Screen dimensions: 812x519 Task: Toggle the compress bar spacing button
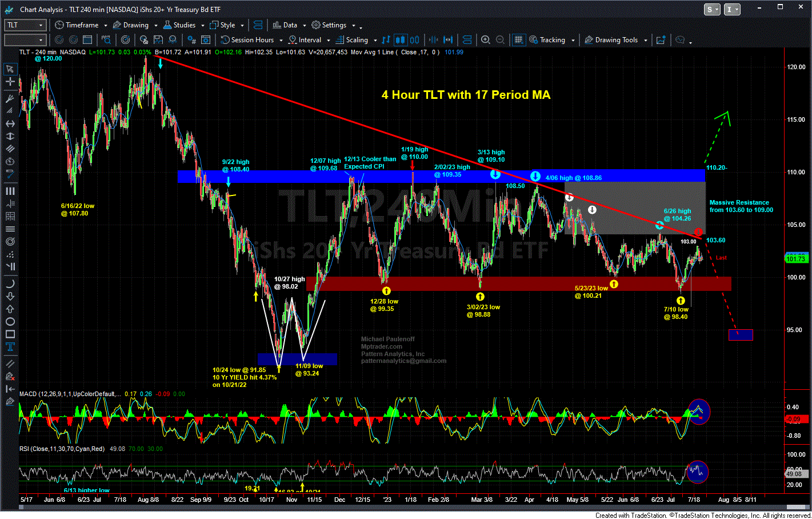433,40
